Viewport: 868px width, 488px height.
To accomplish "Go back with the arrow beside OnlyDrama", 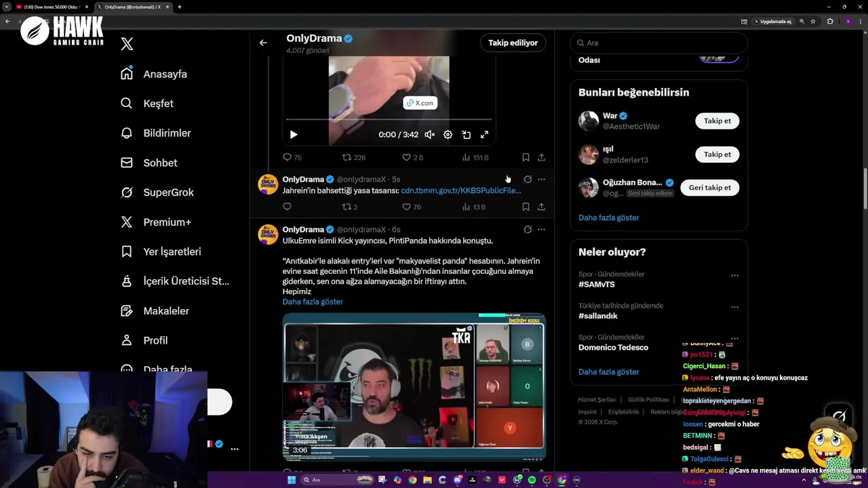I will point(263,43).
